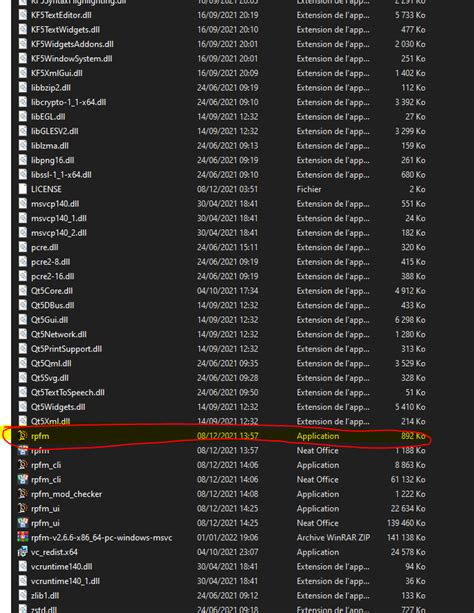Select the file name KF5WindowSystem.dll
The image size is (474, 613).
tap(72, 59)
